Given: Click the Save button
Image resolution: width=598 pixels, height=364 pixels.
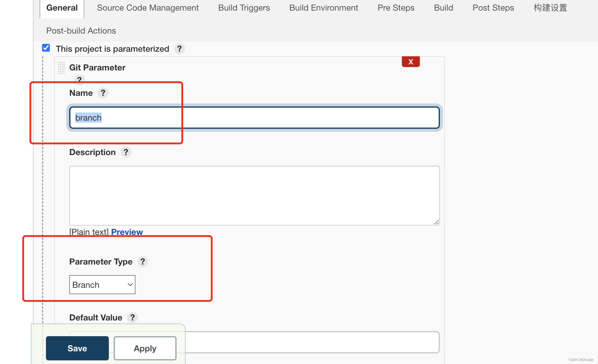Looking at the screenshot, I should (77, 348).
